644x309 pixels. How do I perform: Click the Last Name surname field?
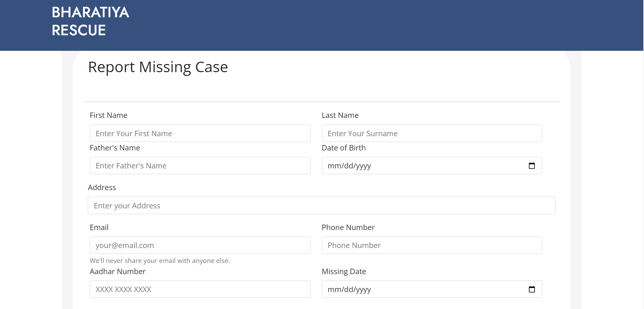tap(432, 133)
